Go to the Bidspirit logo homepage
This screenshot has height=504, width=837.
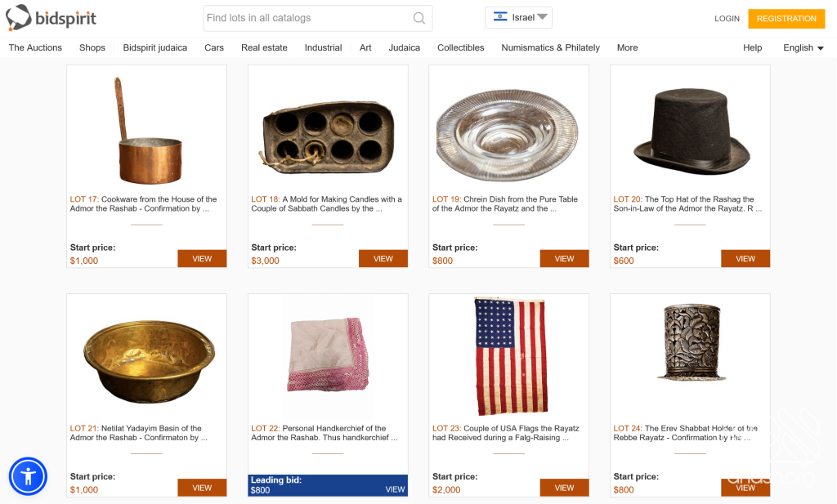coord(53,17)
